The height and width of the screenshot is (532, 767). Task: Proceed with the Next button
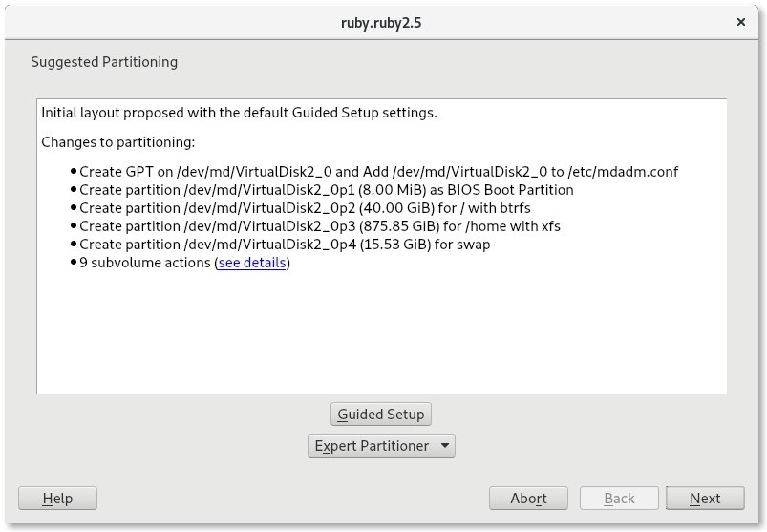tap(705, 498)
